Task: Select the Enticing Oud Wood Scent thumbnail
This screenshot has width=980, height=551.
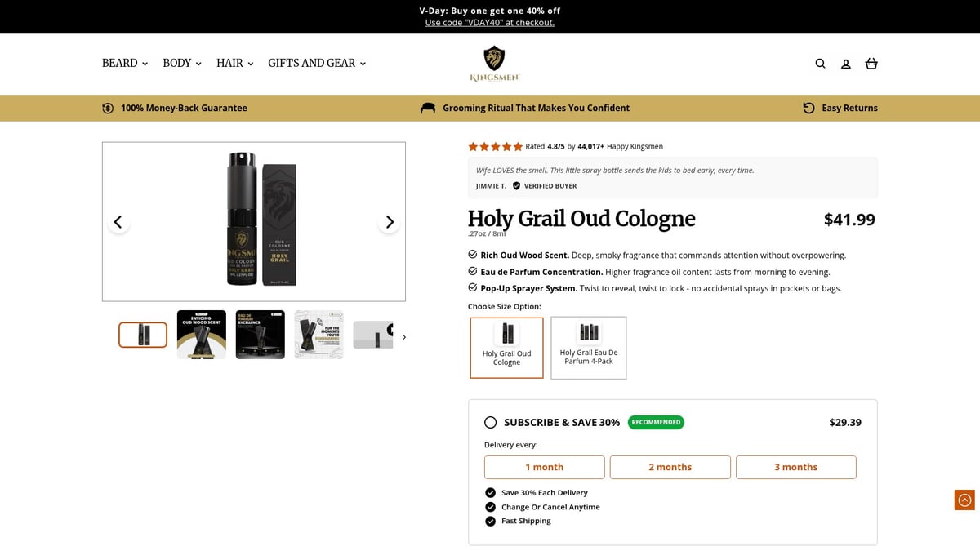Action: [201, 334]
